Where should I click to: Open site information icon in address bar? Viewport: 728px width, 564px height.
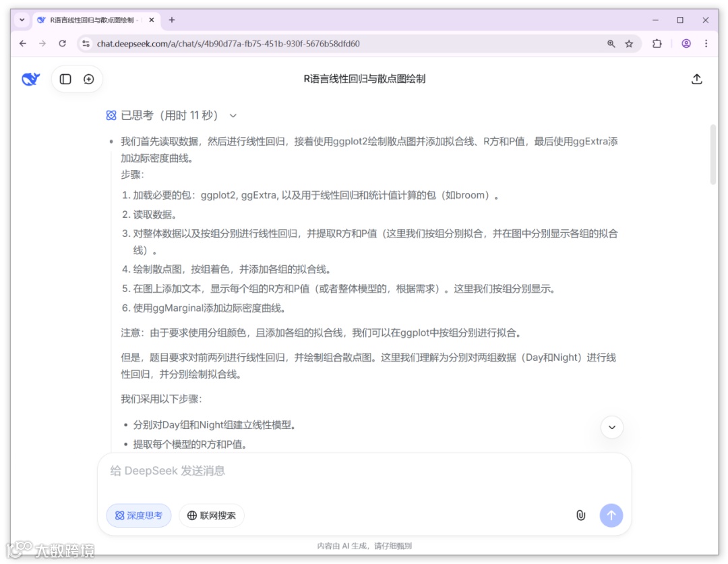86,44
